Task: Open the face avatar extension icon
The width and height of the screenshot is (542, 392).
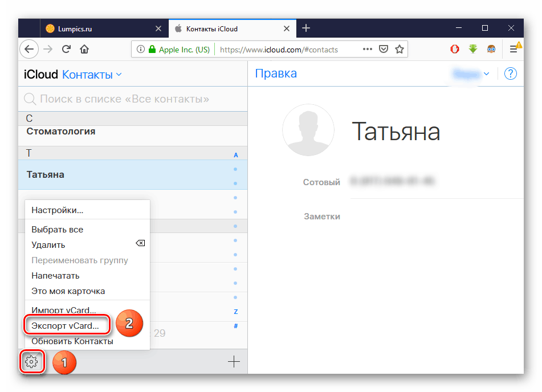Action: tap(491, 49)
